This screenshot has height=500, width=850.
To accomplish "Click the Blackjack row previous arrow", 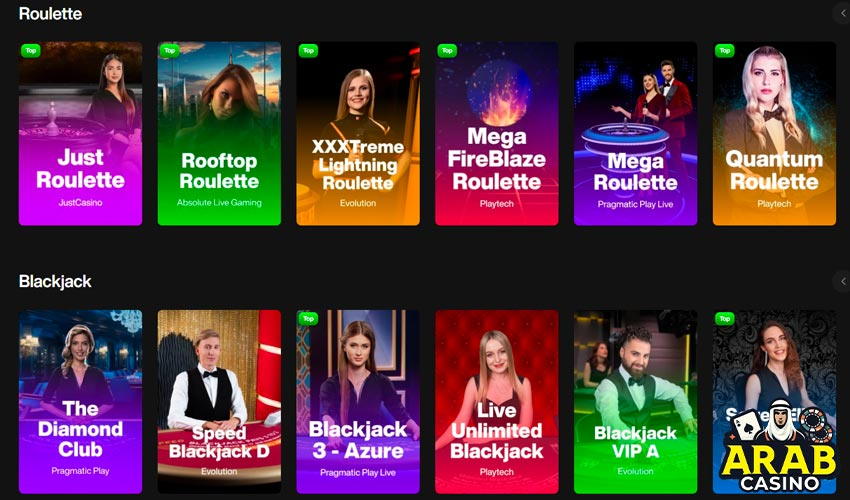I will [842, 281].
